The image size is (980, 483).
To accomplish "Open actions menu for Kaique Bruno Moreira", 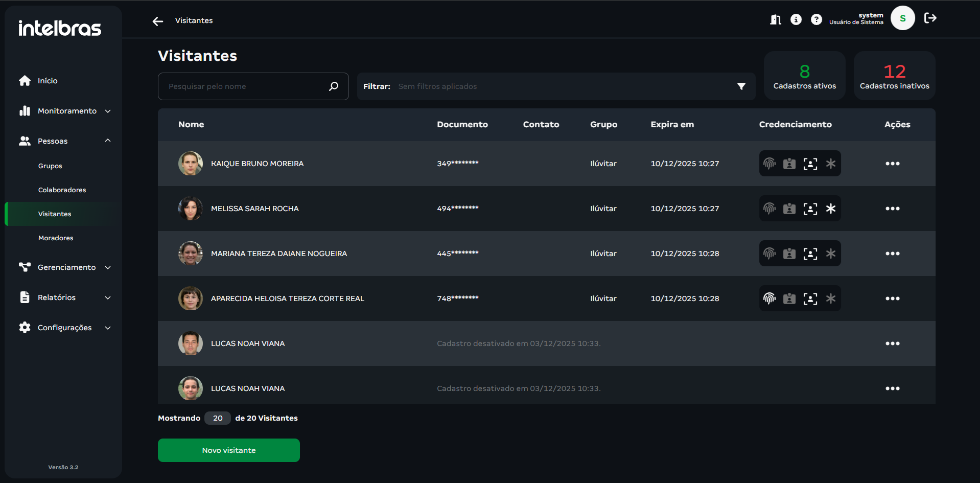I will tap(892, 164).
